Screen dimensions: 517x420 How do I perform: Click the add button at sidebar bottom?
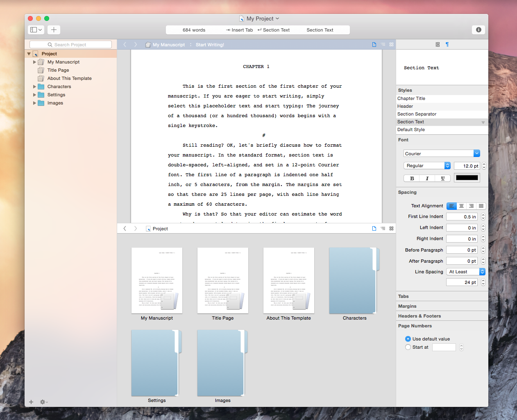click(x=31, y=402)
